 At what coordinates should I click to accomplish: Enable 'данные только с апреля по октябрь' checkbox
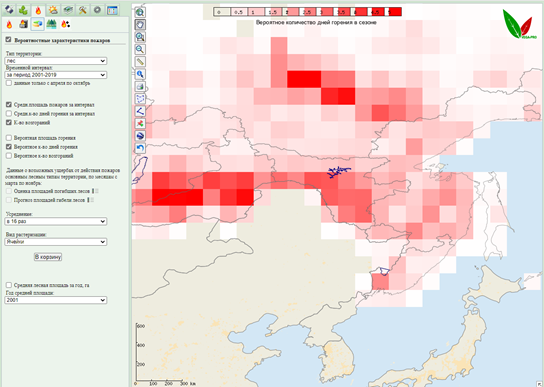[x=9, y=83]
